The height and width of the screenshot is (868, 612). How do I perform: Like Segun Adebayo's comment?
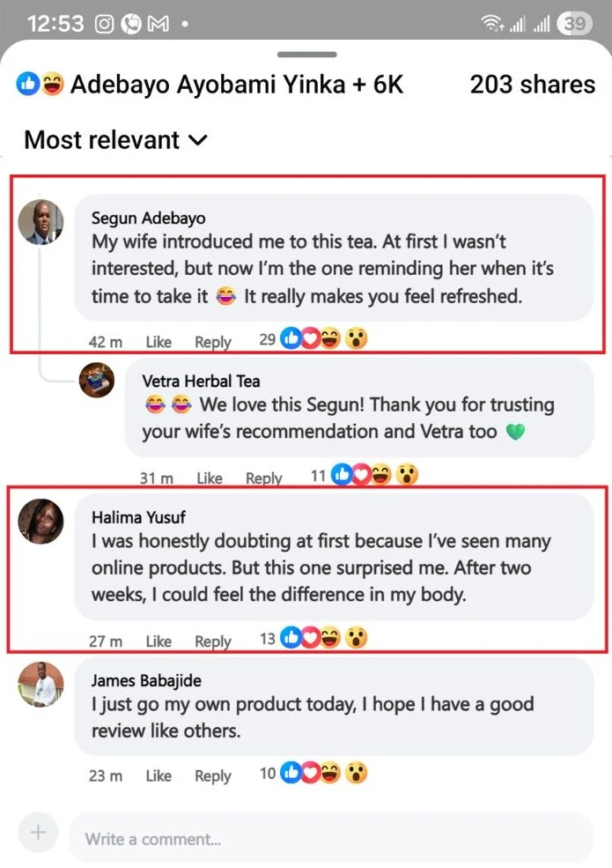point(159,341)
